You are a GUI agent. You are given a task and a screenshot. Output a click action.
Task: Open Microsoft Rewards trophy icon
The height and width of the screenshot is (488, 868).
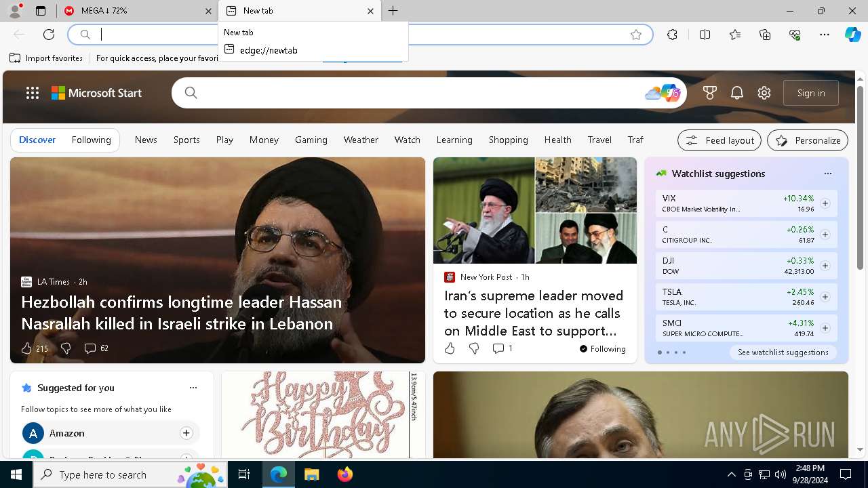pos(710,93)
